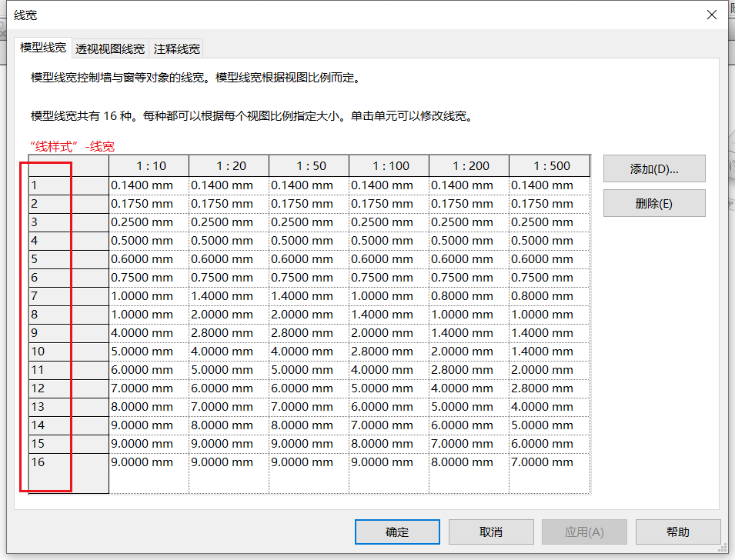The width and height of the screenshot is (735, 560).
Task: Select row header 14
Action: (69, 425)
